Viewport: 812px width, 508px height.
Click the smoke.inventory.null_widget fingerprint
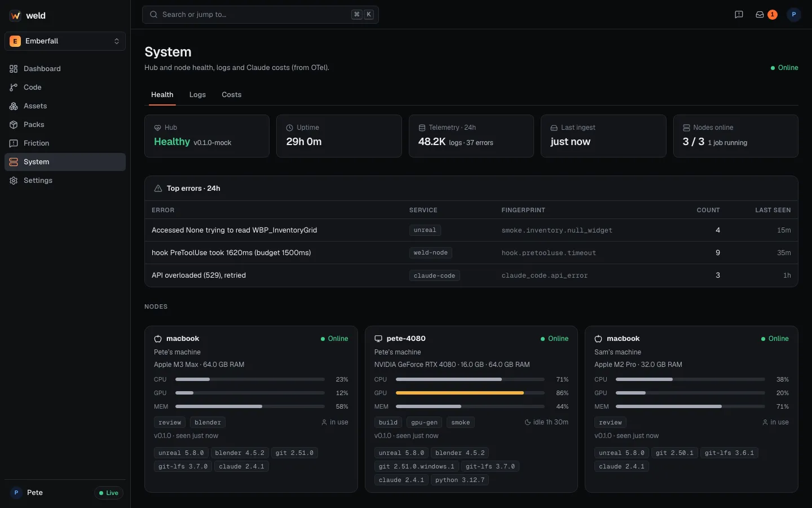[557, 230]
